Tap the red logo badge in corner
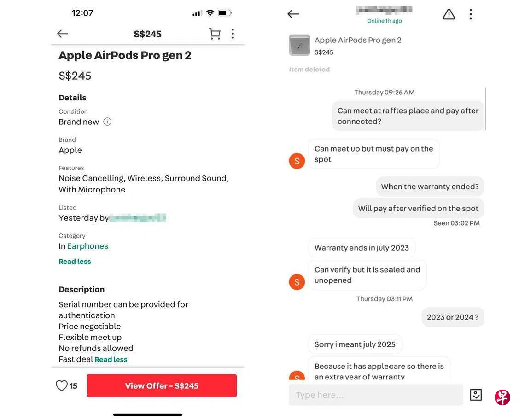The image size is (525, 420). click(x=502, y=397)
